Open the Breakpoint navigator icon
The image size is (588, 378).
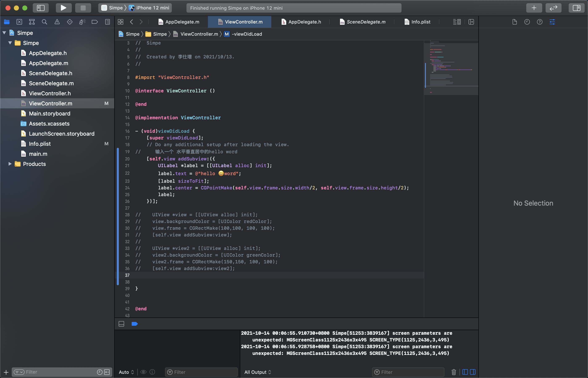[95, 22]
